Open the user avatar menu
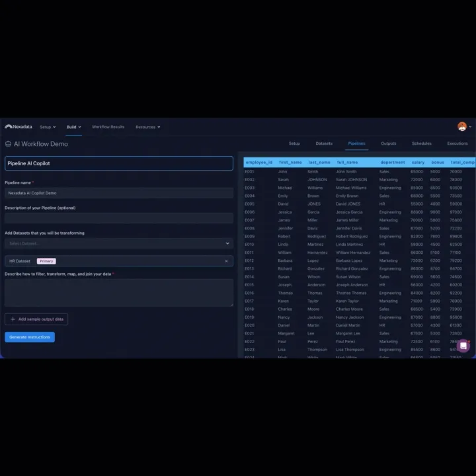The width and height of the screenshot is (476, 476). [x=462, y=126]
